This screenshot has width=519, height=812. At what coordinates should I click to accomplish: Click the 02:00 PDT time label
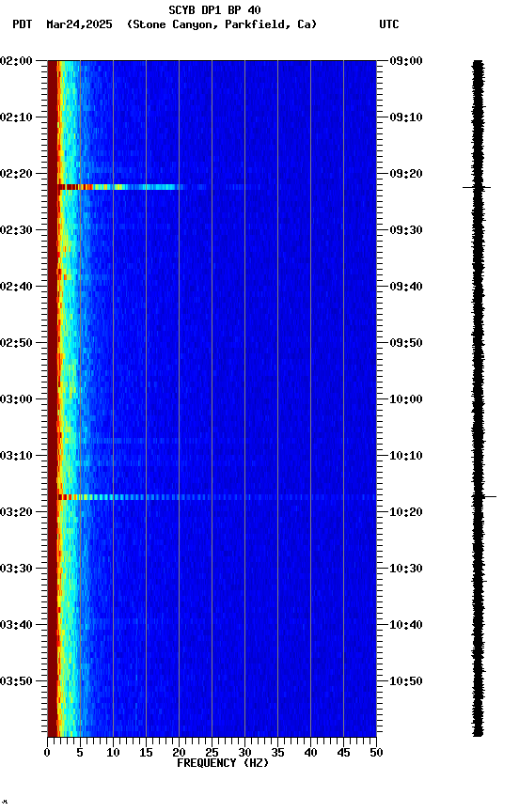pos(16,61)
